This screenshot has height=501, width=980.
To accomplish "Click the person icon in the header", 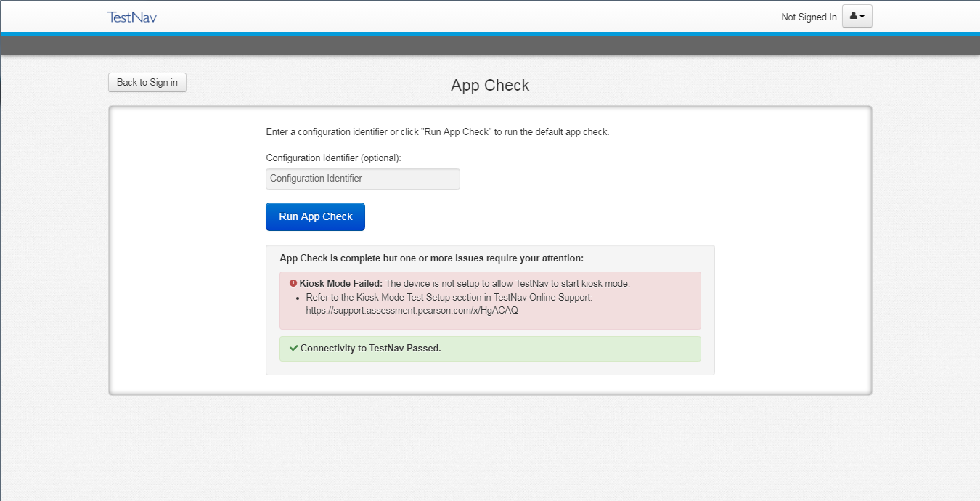I will (853, 16).
